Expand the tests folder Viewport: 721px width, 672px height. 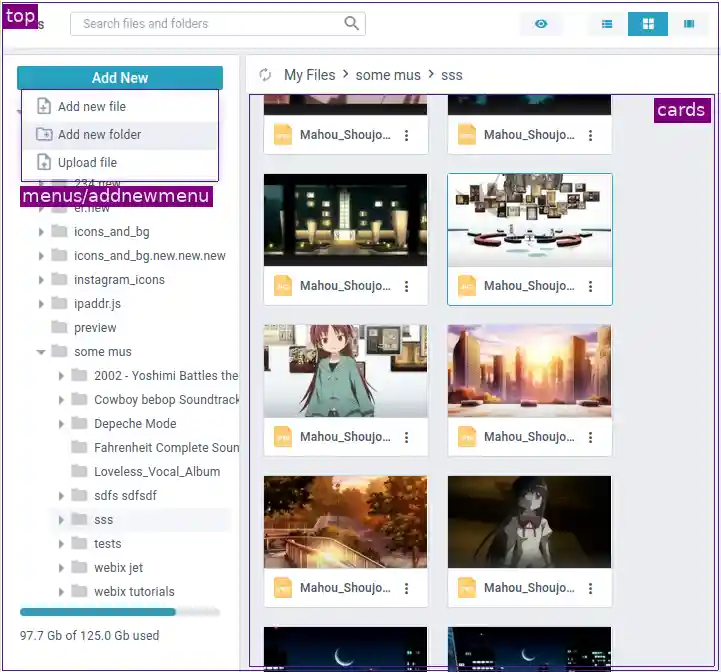[x=61, y=544]
